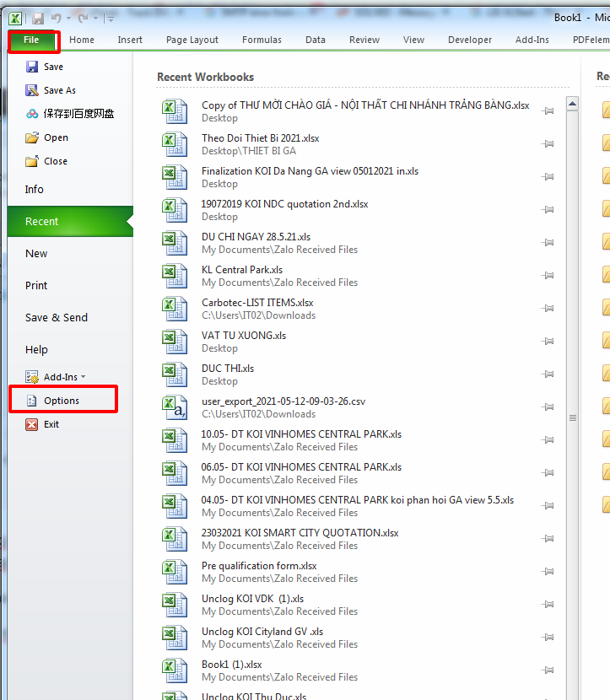The width and height of the screenshot is (610, 700).
Task: Pin KL Central Park.xls to list
Action: 548,276
